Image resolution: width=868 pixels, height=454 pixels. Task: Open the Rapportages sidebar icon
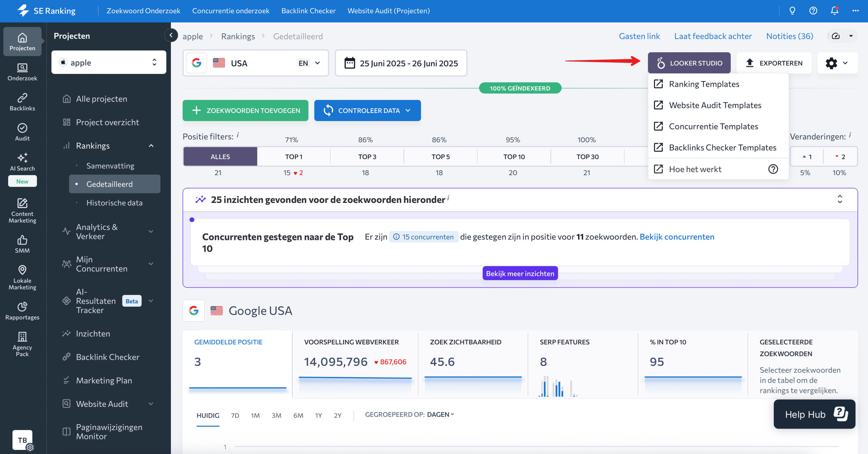[x=22, y=311]
